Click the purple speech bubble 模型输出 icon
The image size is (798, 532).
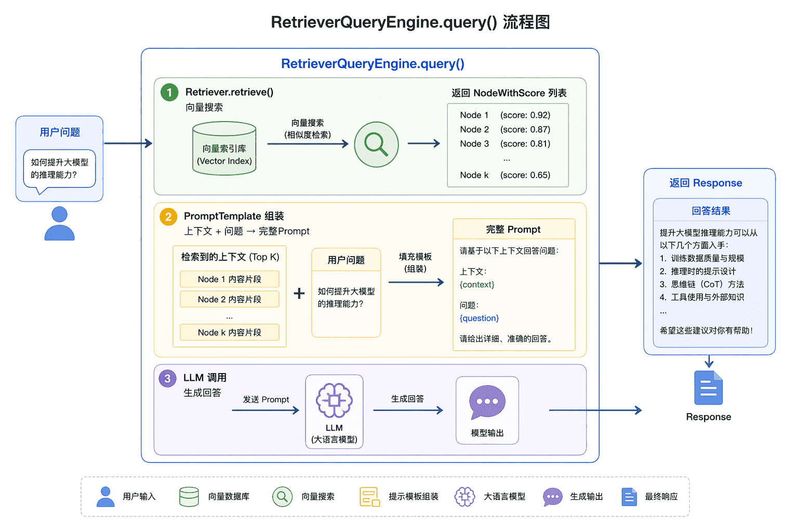pyautogui.click(x=487, y=402)
